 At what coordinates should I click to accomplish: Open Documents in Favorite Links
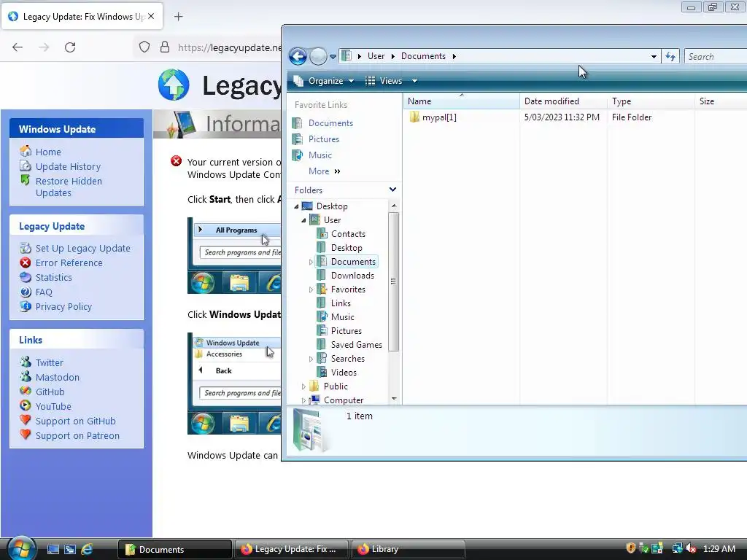tap(330, 122)
